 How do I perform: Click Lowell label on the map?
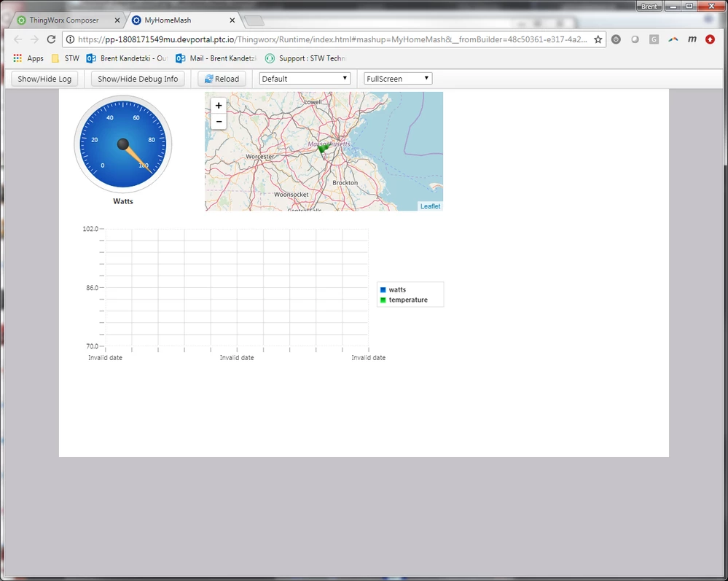point(313,102)
